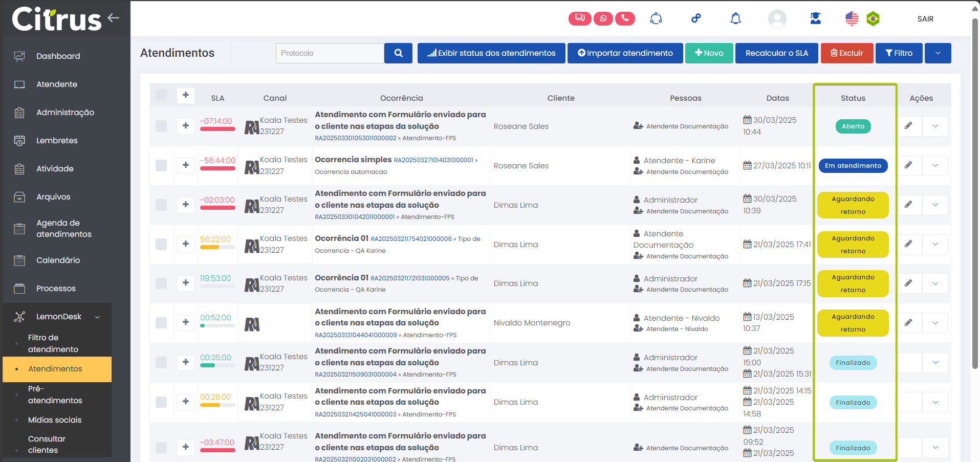The width and height of the screenshot is (980, 462).
Task: Open the red WhatsApp icon
Action: click(x=603, y=18)
